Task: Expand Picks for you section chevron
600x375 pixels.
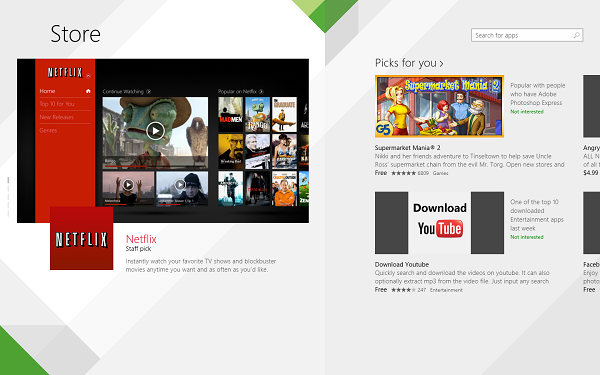Action: pos(441,64)
